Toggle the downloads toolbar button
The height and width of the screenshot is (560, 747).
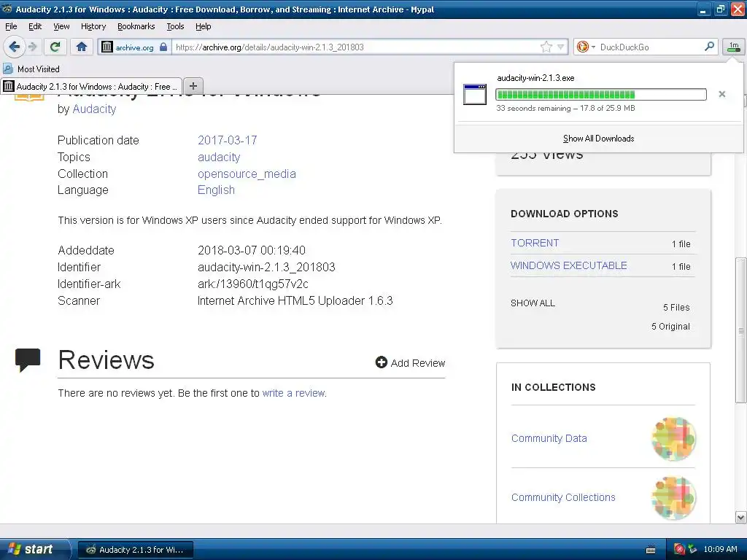(734, 47)
